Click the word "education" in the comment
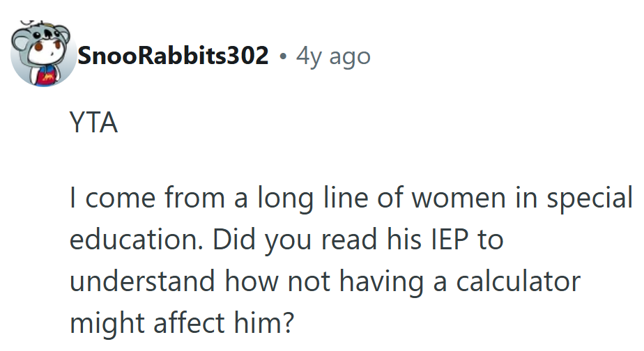This screenshot has width=644, height=351. tap(135, 240)
